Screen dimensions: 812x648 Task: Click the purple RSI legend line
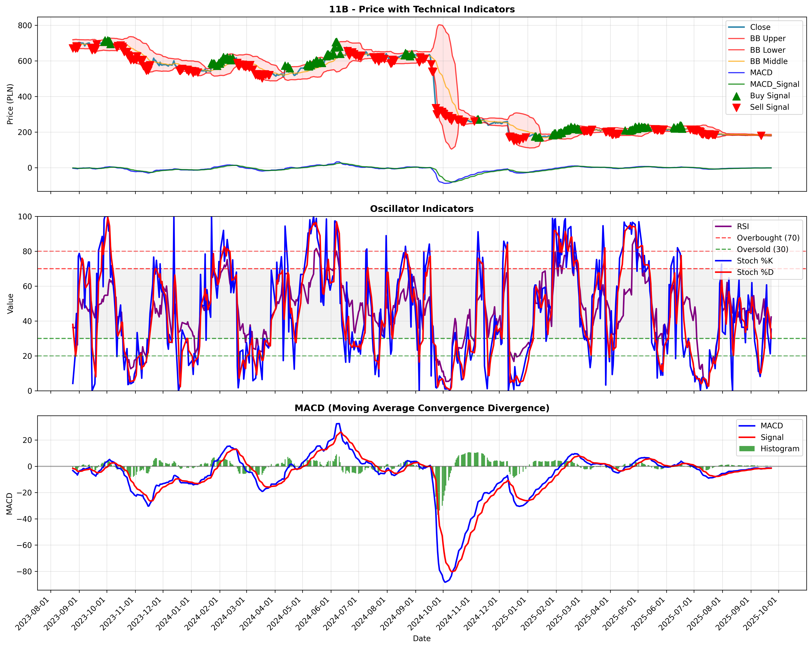(723, 226)
